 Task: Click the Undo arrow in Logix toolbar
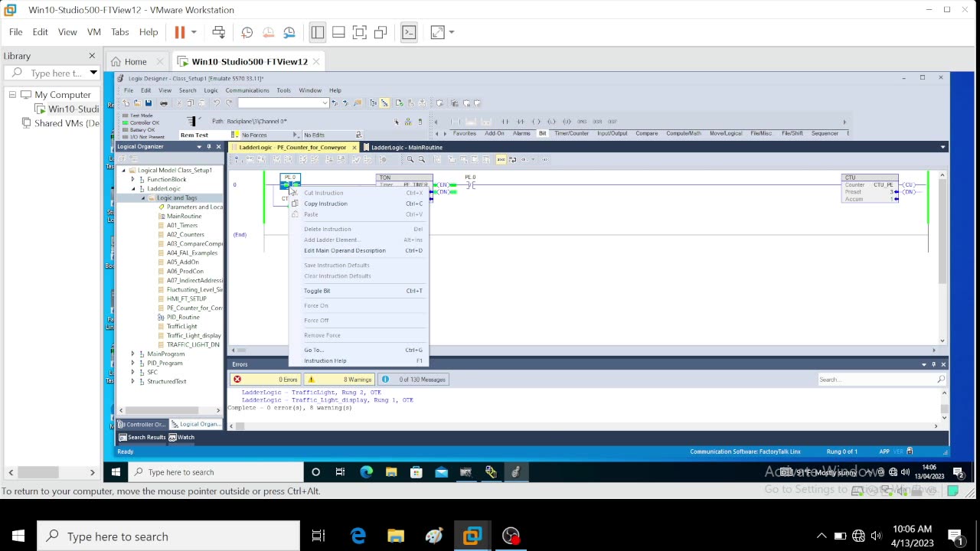point(217,103)
